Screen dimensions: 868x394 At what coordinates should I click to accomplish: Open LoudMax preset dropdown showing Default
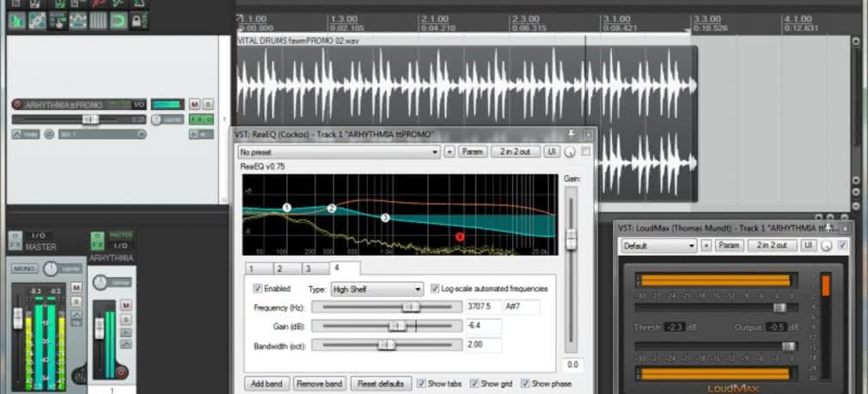[x=658, y=245]
